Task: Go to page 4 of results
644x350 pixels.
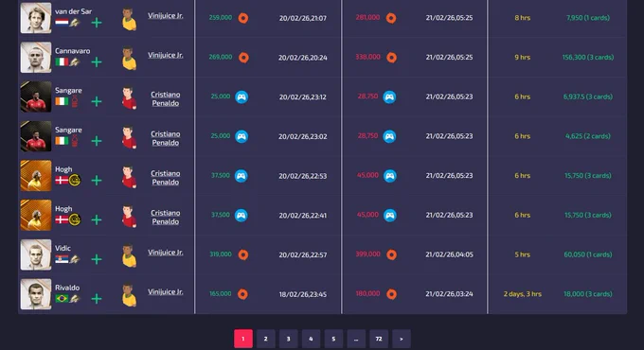Action: click(311, 339)
